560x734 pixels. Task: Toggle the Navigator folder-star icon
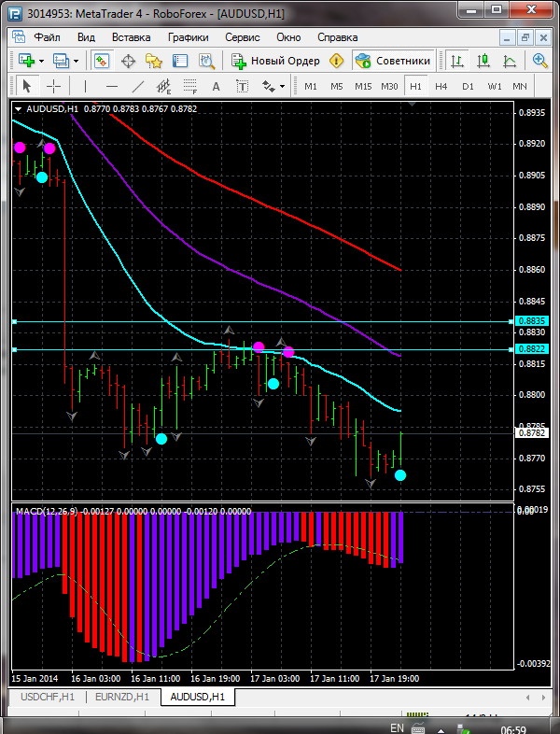pyautogui.click(x=154, y=61)
